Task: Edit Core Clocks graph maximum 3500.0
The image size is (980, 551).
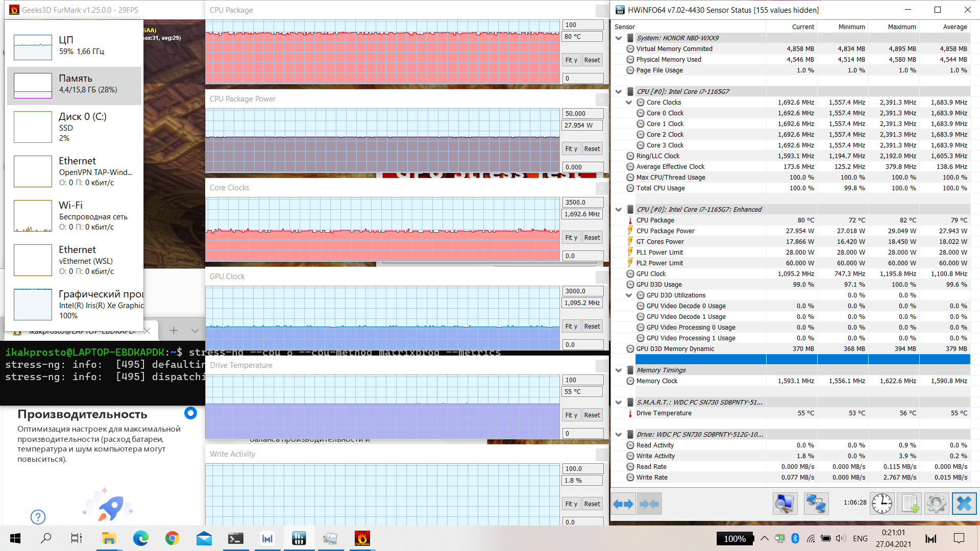Action: point(583,203)
